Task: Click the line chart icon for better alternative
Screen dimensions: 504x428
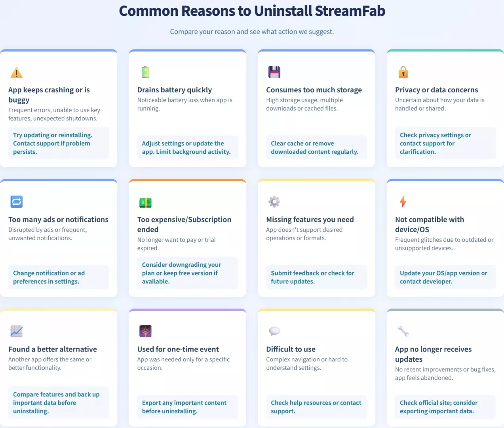Action: coord(16,331)
